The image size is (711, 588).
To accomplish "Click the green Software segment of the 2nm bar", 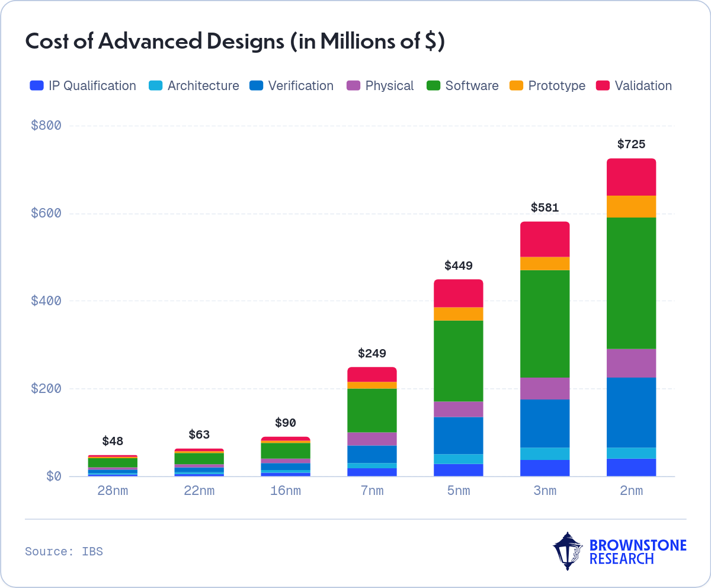I will pos(631,283).
